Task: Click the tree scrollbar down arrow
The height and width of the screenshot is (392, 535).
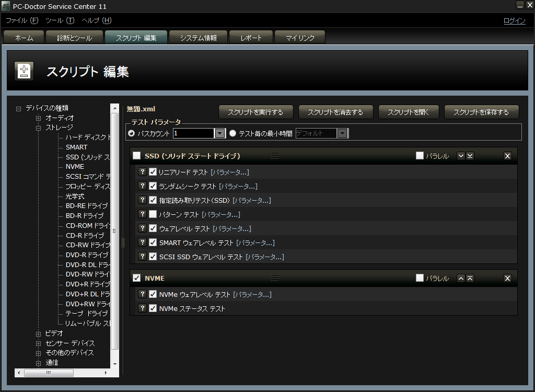Action: (114, 364)
